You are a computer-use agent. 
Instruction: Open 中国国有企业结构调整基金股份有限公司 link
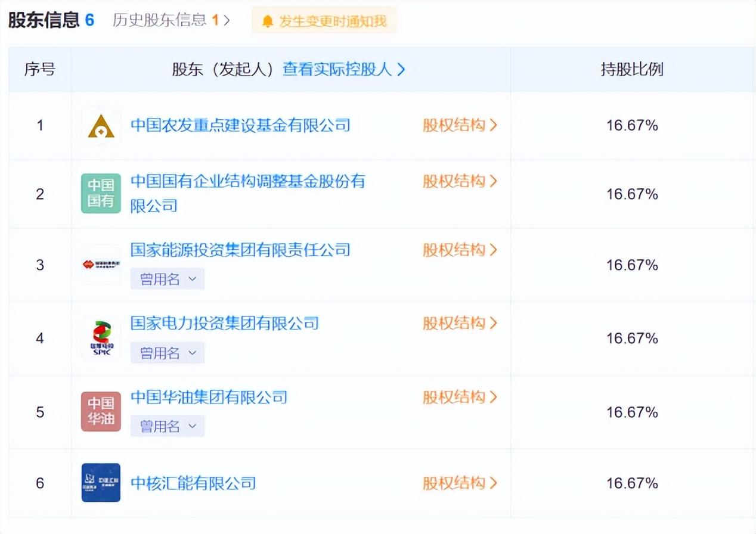pos(247,181)
